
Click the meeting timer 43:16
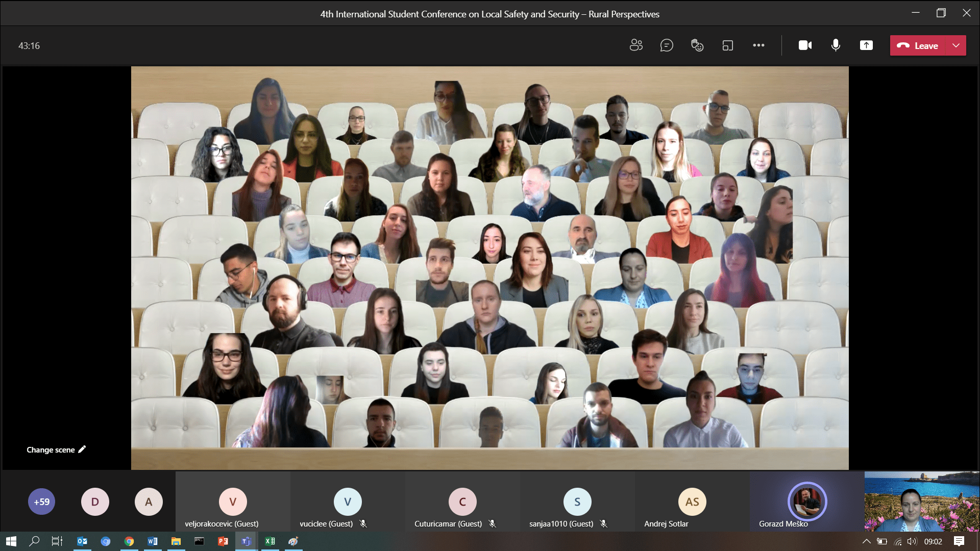(29, 45)
